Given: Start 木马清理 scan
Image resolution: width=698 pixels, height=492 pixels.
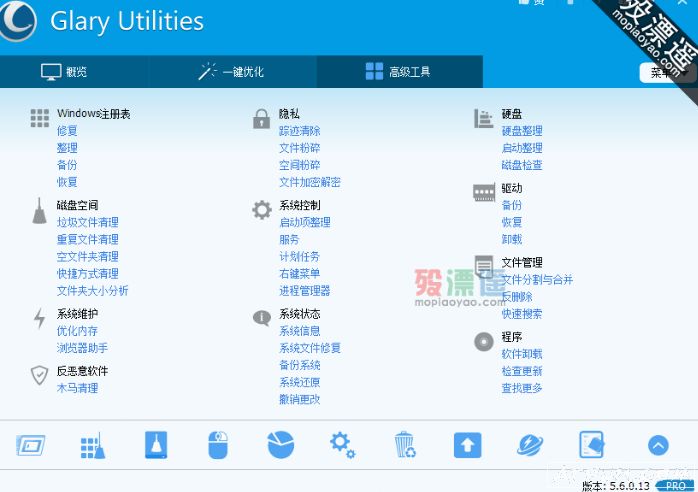Looking at the screenshot, I should pos(77,388).
